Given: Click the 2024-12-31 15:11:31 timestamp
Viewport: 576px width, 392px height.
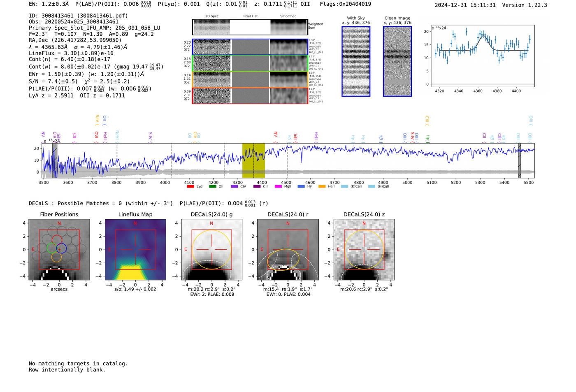Looking at the screenshot, I should (x=465, y=5).
